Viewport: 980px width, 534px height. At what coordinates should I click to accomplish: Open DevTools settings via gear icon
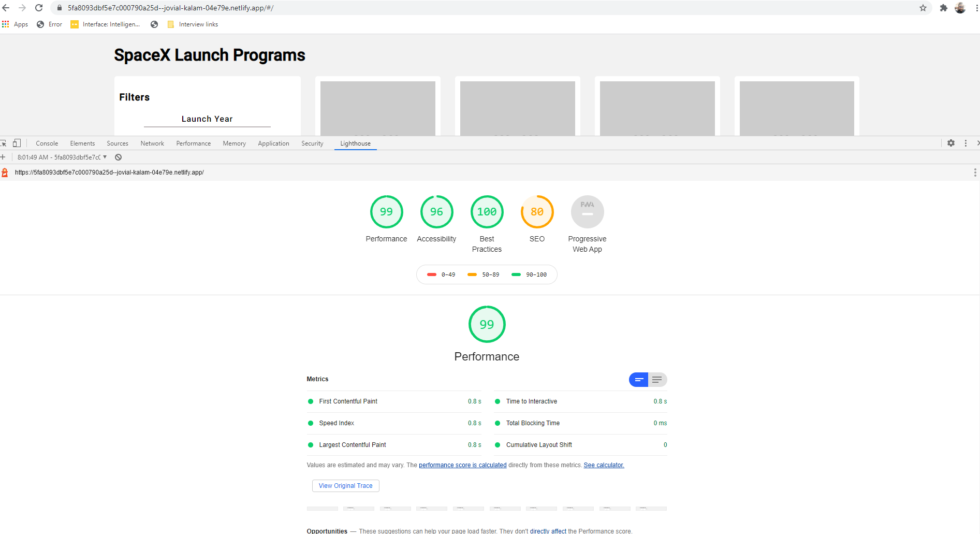[951, 143]
